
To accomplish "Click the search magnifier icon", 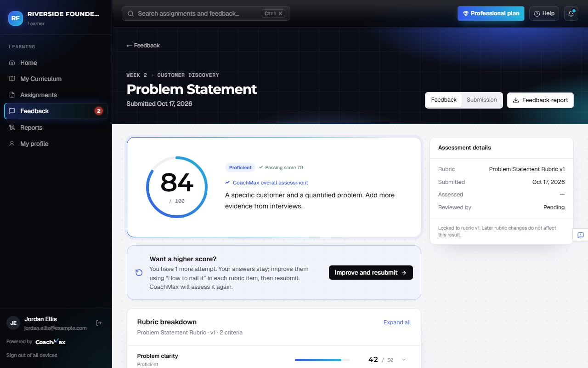I will (131, 14).
